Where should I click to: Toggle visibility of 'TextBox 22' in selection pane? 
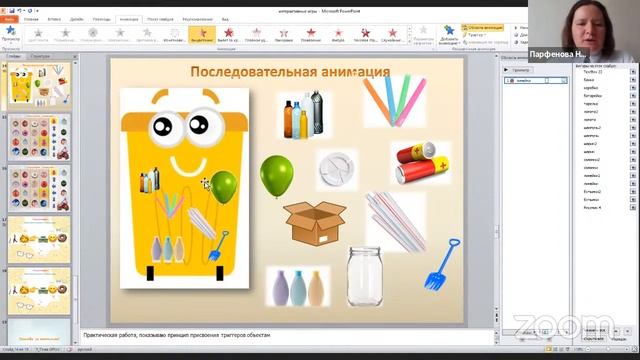click(x=633, y=72)
